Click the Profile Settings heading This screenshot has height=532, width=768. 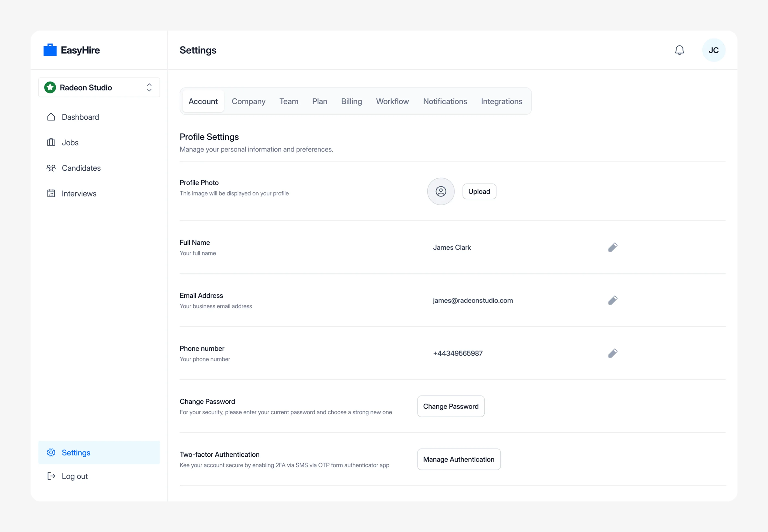209,137
